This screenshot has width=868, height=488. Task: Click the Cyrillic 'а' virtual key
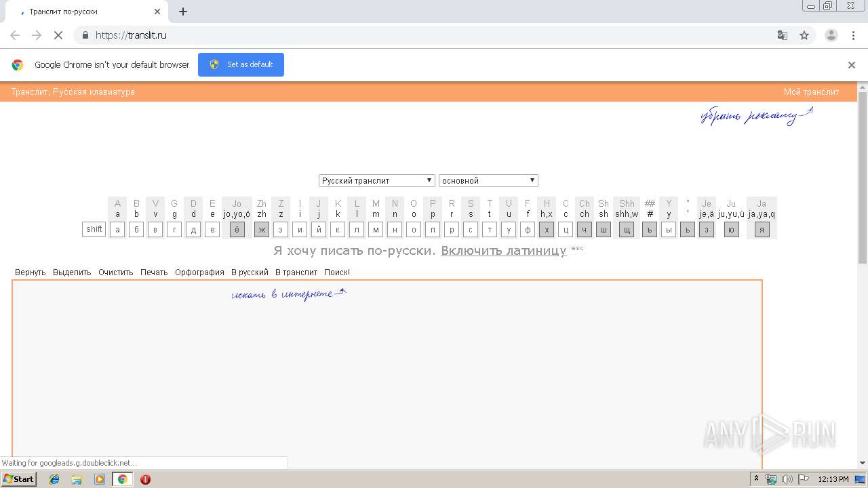(117, 229)
